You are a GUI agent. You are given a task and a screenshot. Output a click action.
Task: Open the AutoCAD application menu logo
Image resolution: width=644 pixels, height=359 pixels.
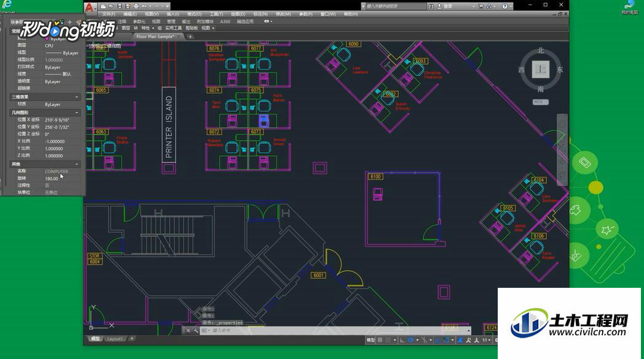coord(90,7)
